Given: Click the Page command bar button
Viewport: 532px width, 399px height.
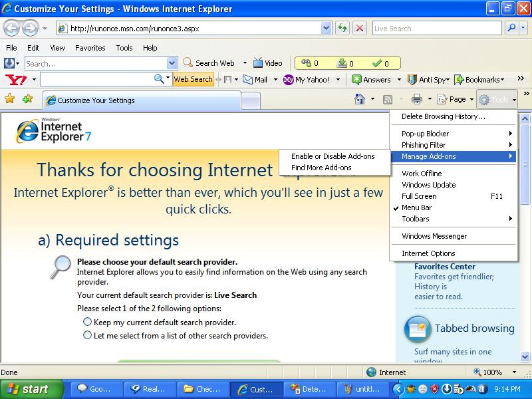Looking at the screenshot, I should (x=456, y=99).
